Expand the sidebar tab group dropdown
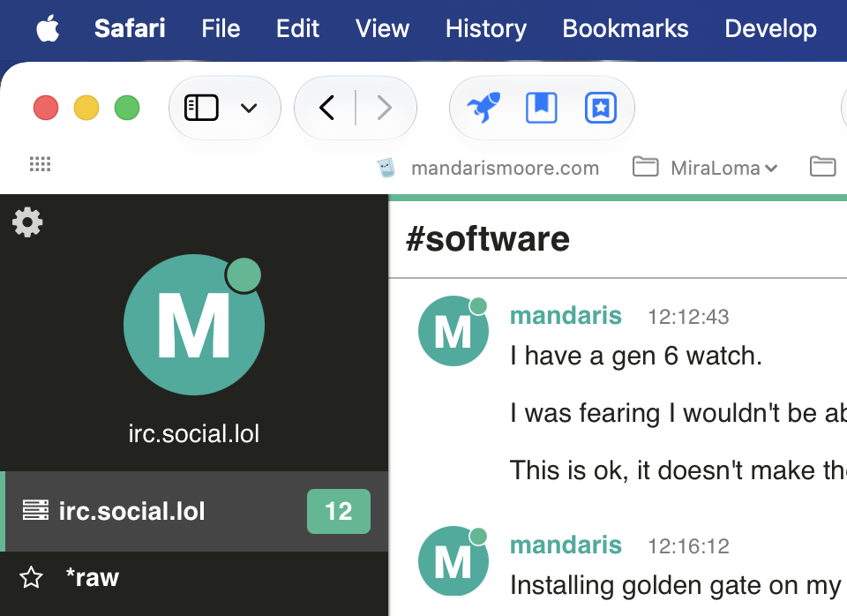Image resolution: width=847 pixels, height=616 pixels. point(249,108)
